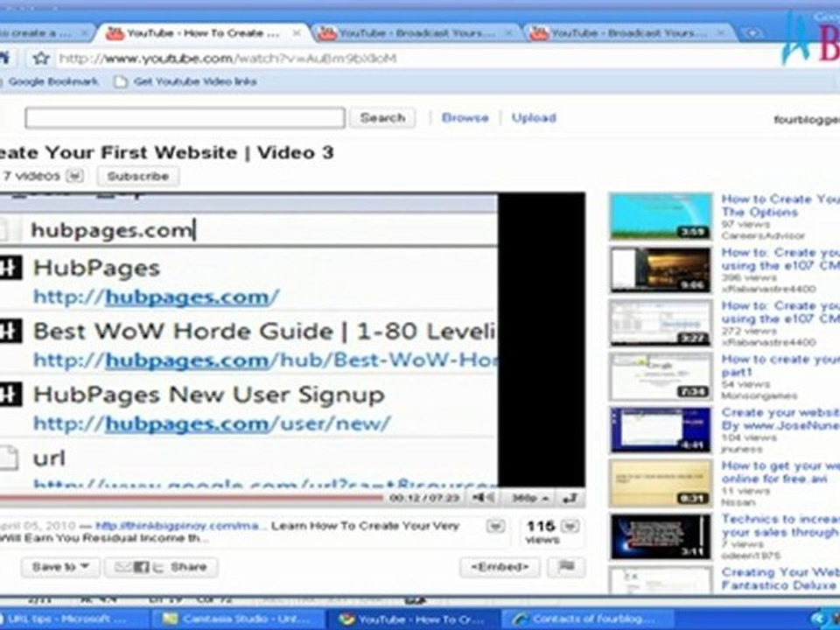
Task: Flag this video with the flag icon
Action: tap(566, 566)
